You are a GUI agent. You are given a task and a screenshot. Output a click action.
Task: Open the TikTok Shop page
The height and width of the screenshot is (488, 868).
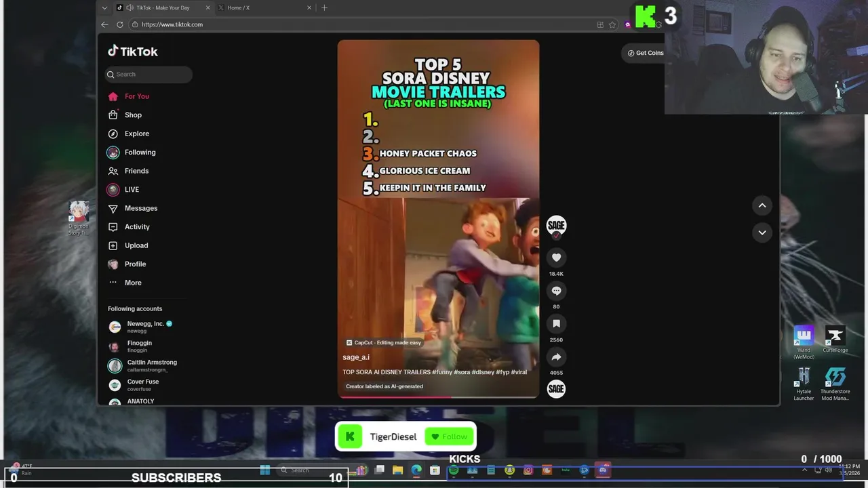(x=125, y=115)
